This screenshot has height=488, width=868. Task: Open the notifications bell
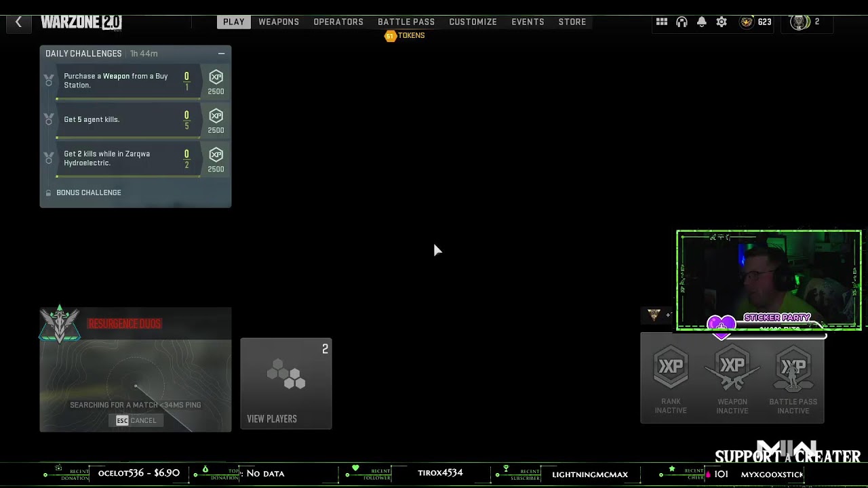(x=702, y=22)
